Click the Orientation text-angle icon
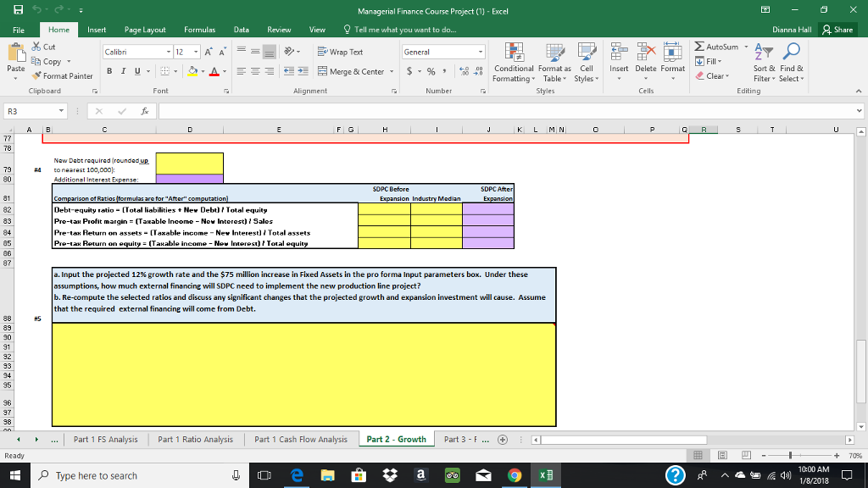The height and width of the screenshot is (488, 868). 289,52
